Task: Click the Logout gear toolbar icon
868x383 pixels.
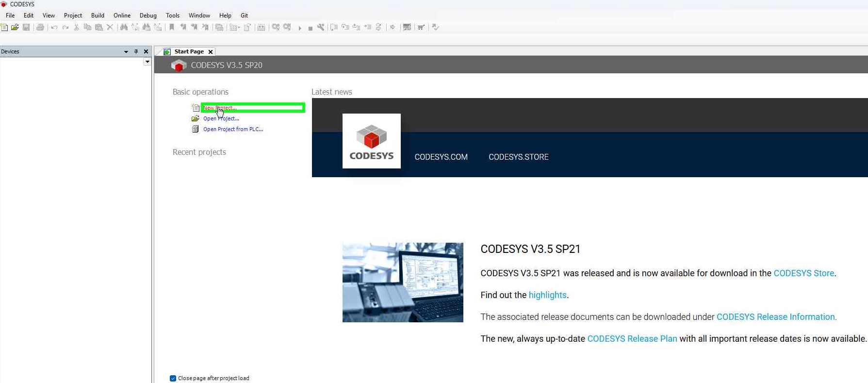Action: (287, 27)
